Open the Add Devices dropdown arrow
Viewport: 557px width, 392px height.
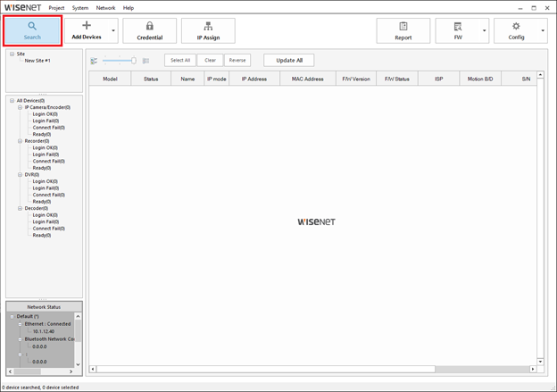coord(113,31)
